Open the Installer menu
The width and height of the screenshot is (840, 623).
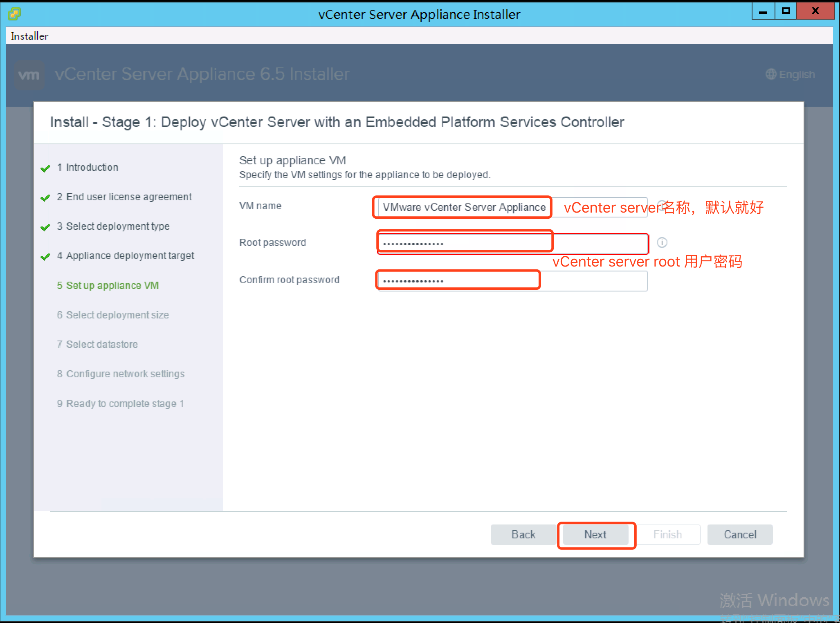coord(29,36)
